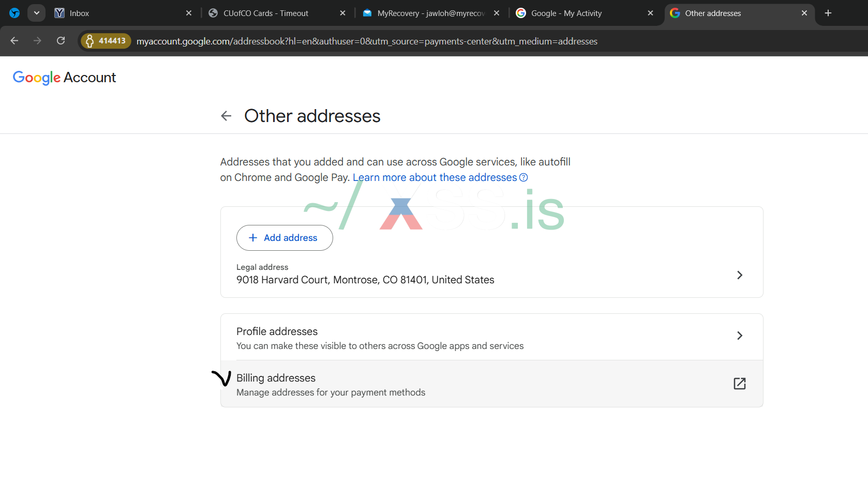This screenshot has width=868, height=486.
Task: Click the browser forward arrow button
Action: tap(37, 41)
